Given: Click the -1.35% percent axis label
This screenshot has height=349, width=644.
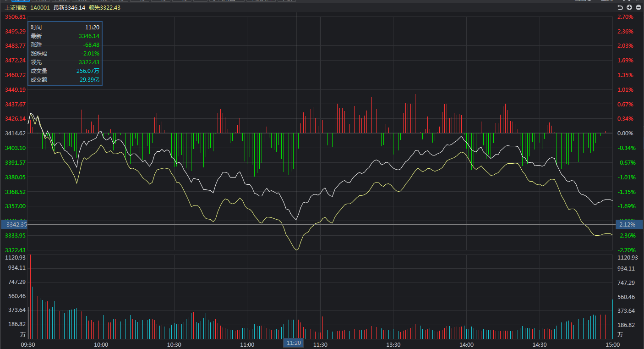Looking at the screenshot, I should click(626, 192).
